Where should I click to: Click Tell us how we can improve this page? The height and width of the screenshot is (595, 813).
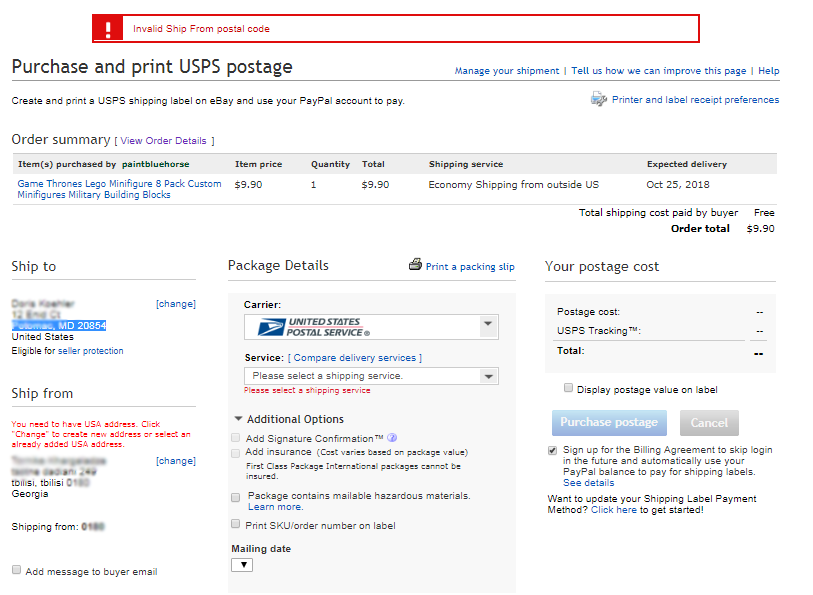pyautogui.click(x=658, y=71)
